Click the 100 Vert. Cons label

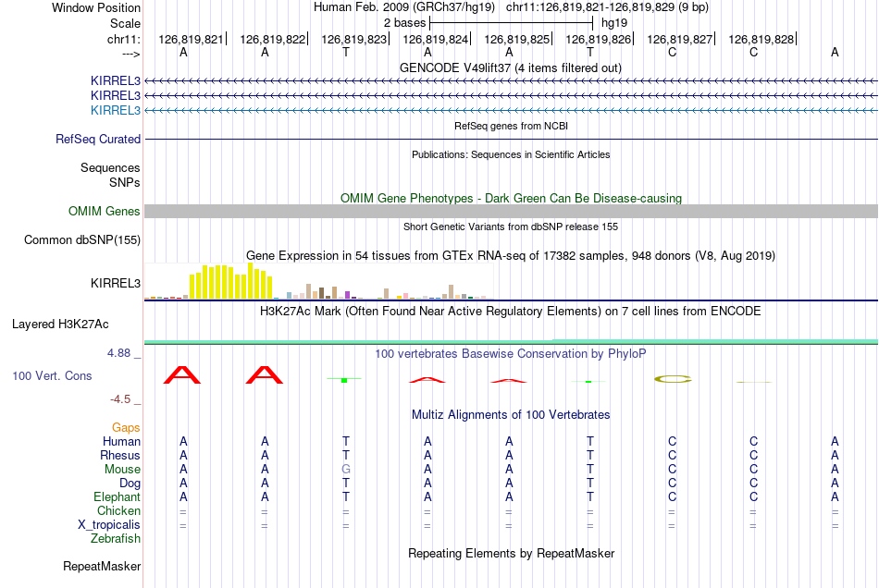coord(52,375)
